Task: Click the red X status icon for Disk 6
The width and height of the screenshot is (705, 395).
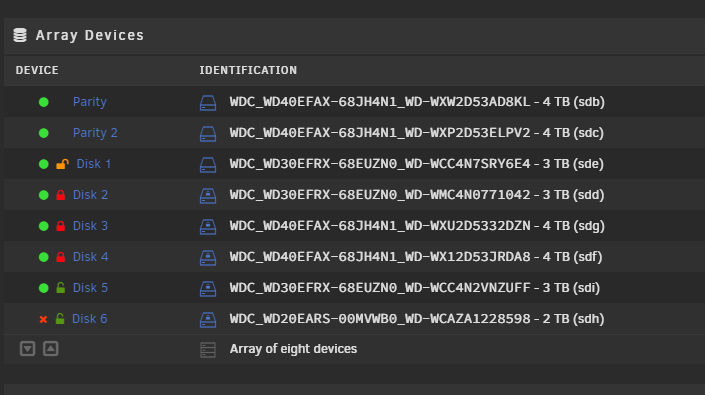Action: [x=43, y=320]
